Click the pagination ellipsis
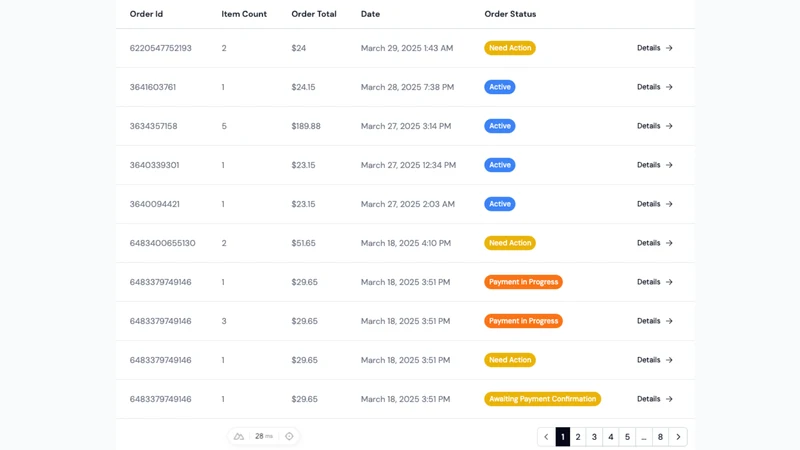The height and width of the screenshot is (450, 800). pos(644,437)
